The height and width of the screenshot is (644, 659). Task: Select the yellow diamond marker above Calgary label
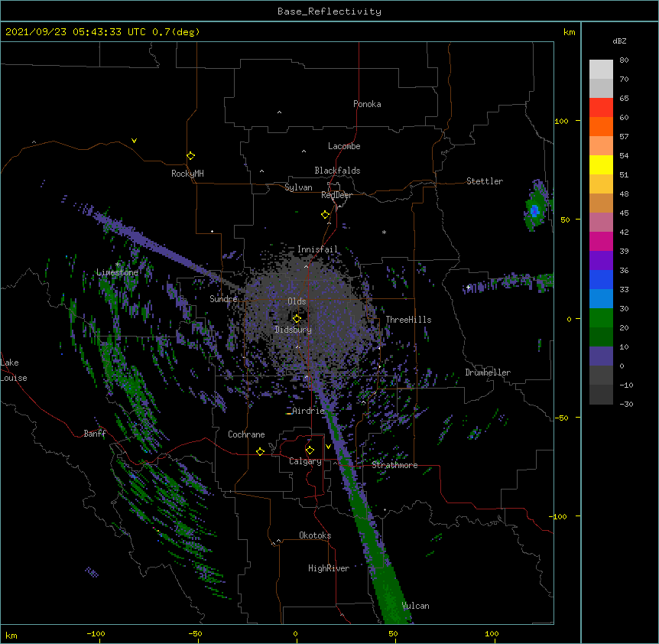point(310,450)
